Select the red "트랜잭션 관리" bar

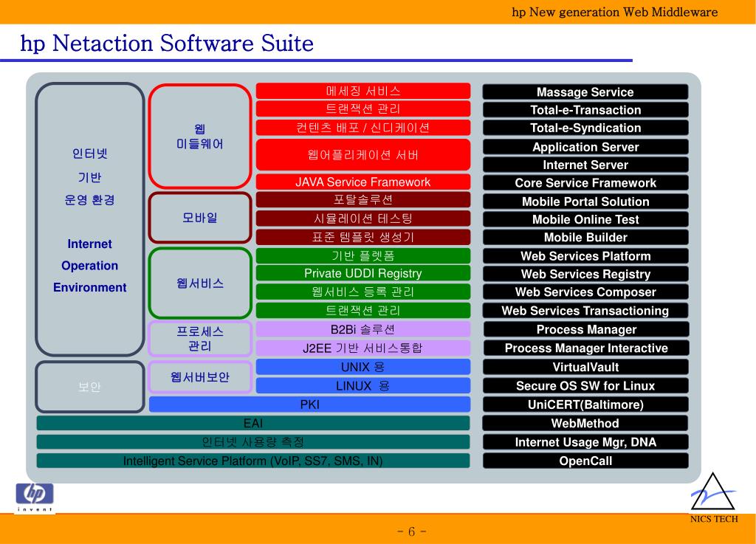coord(363,109)
